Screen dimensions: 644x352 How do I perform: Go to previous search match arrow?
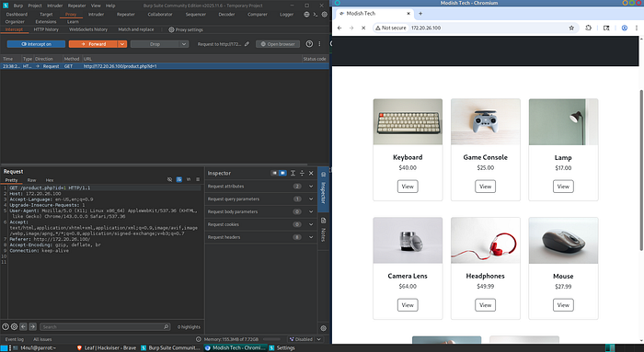point(23,327)
